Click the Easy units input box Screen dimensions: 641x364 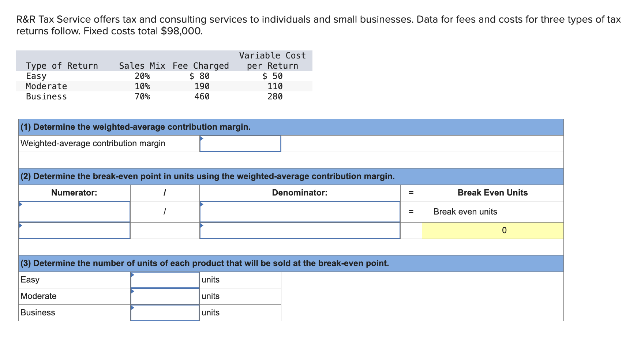(165, 280)
